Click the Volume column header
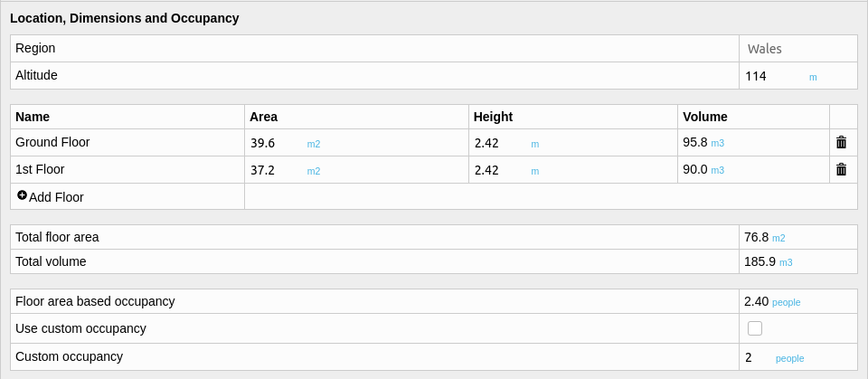Viewport: 868px width, 379px height. [704, 117]
